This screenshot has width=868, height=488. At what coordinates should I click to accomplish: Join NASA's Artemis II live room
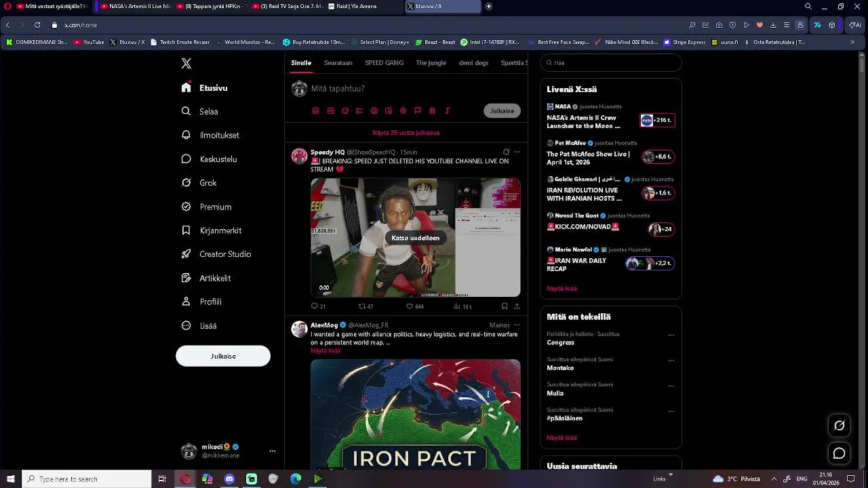[658, 121]
